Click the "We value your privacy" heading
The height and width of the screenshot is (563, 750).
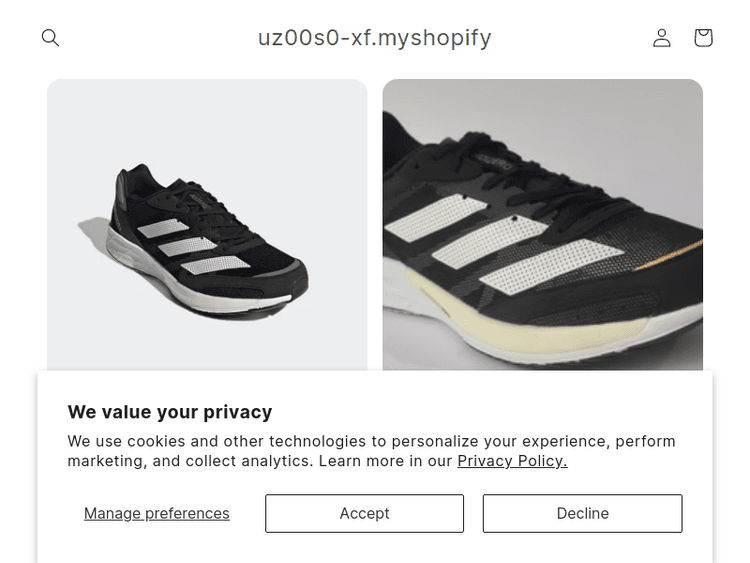tap(170, 412)
